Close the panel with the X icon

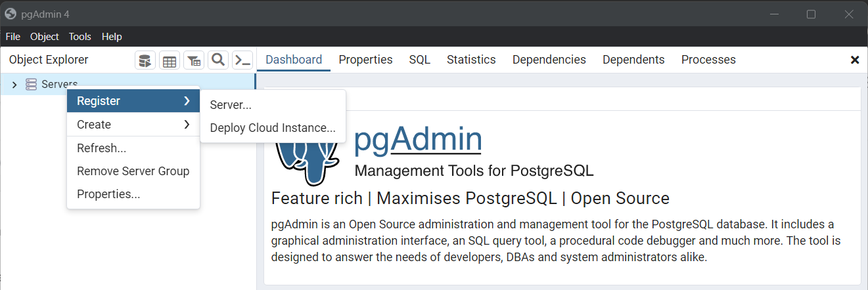coord(855,60)
